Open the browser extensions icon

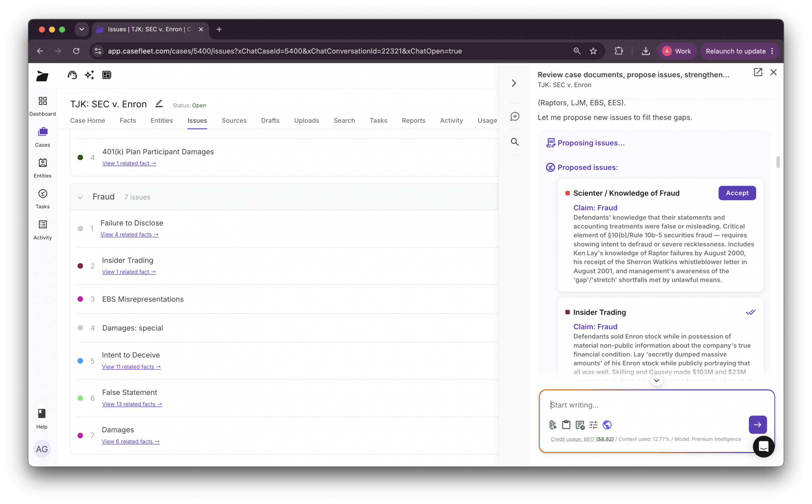coord(619,51)
